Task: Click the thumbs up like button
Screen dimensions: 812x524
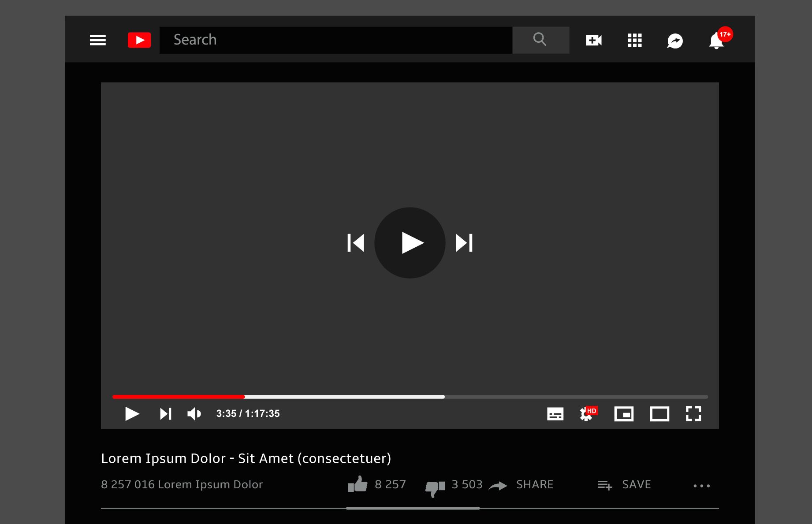Action: pos(358,484)
